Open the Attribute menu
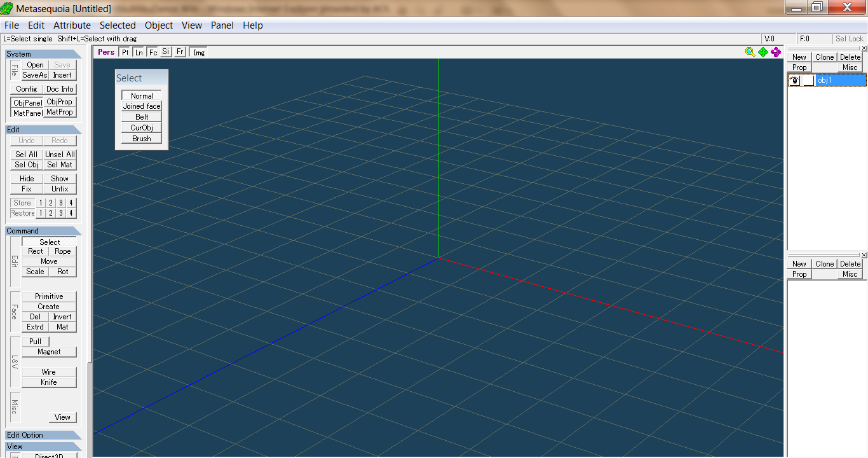Screen dimensions: 868x458 tap(72, 25)
